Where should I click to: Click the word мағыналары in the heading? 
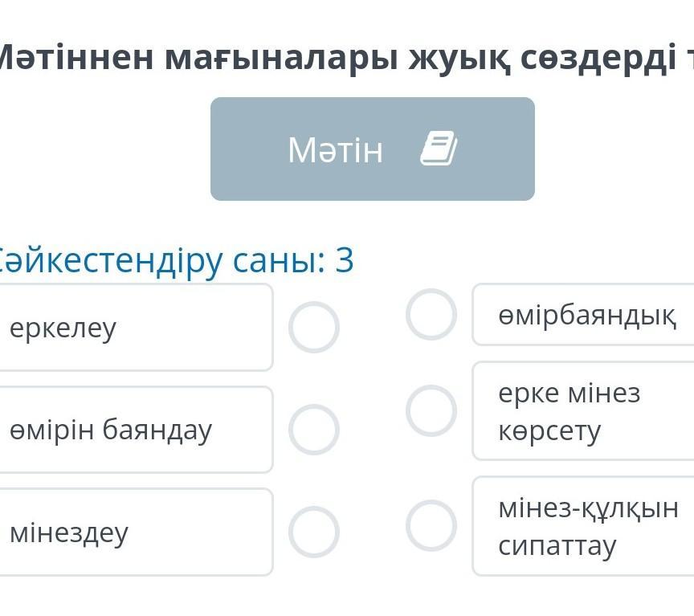point(280,58)
